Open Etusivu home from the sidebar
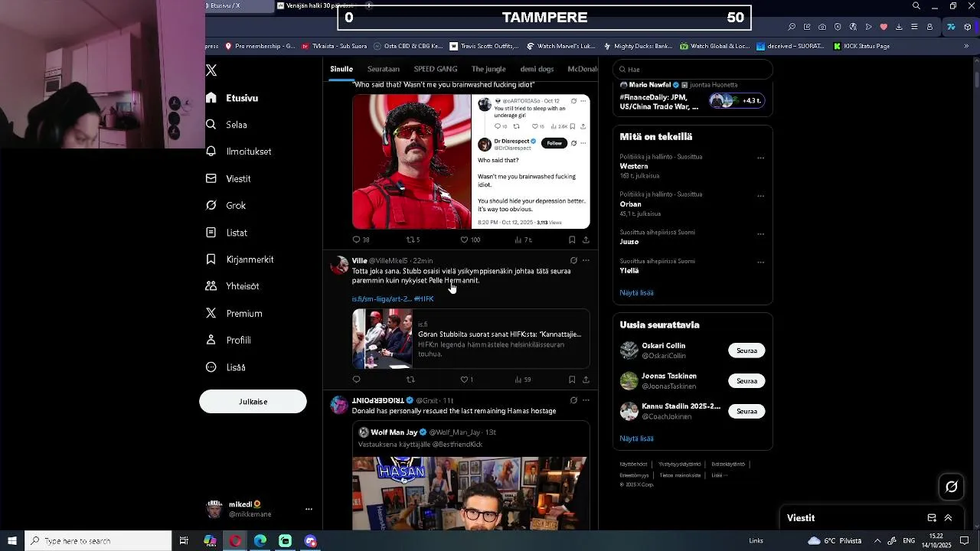 [x=233, y=98]
